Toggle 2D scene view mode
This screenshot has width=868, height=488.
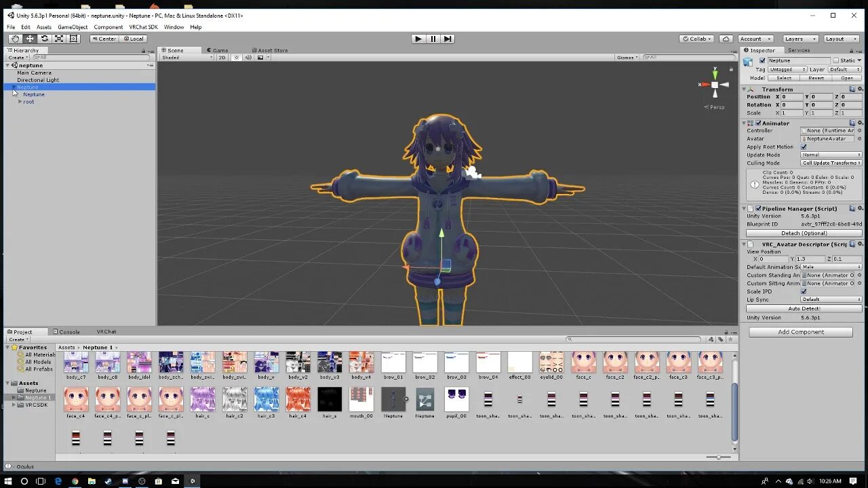[222, 58]
